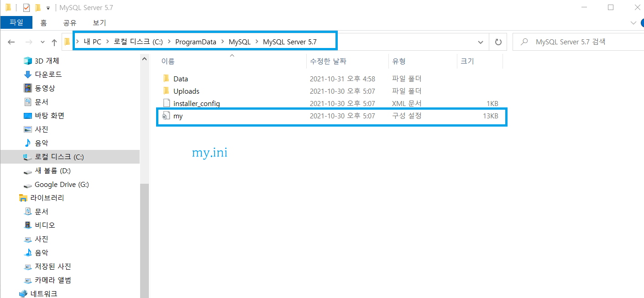The width and height of the screenshot is (644, 298).
Task: Refresh the current folder view
Action: pos(498,42)
